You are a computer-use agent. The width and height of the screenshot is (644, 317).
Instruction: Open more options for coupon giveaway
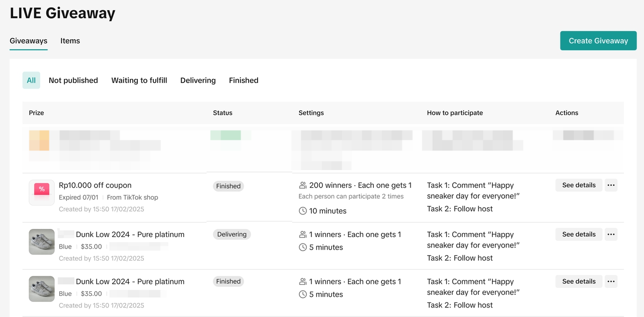coord(611,185)
